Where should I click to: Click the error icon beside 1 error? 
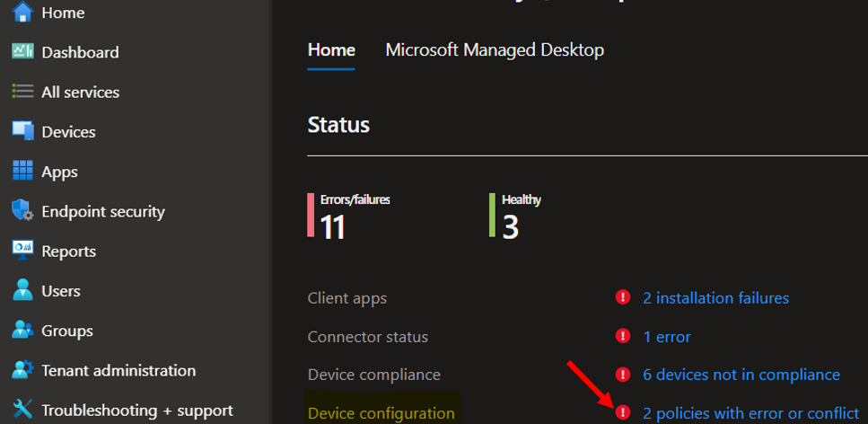click(x=623, y=336)
